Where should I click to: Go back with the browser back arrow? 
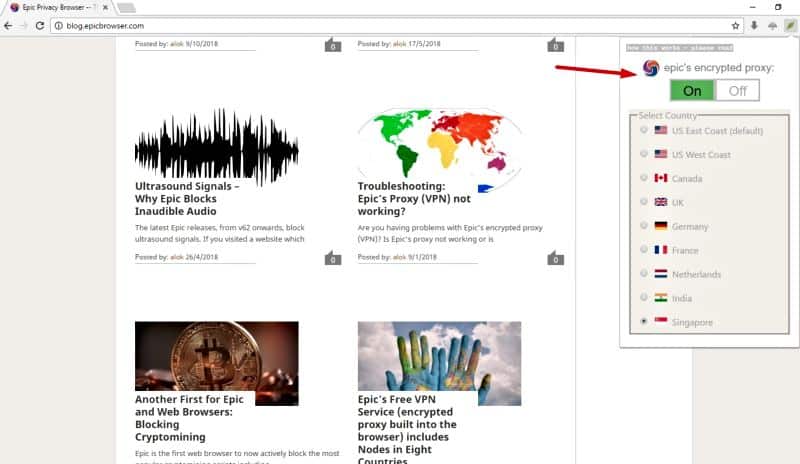coord(8,26)
